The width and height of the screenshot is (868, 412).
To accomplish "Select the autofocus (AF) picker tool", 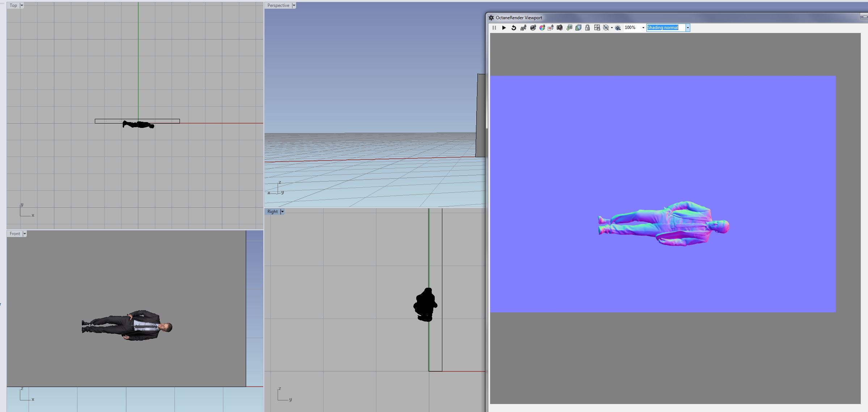I will tap(523, 28).
